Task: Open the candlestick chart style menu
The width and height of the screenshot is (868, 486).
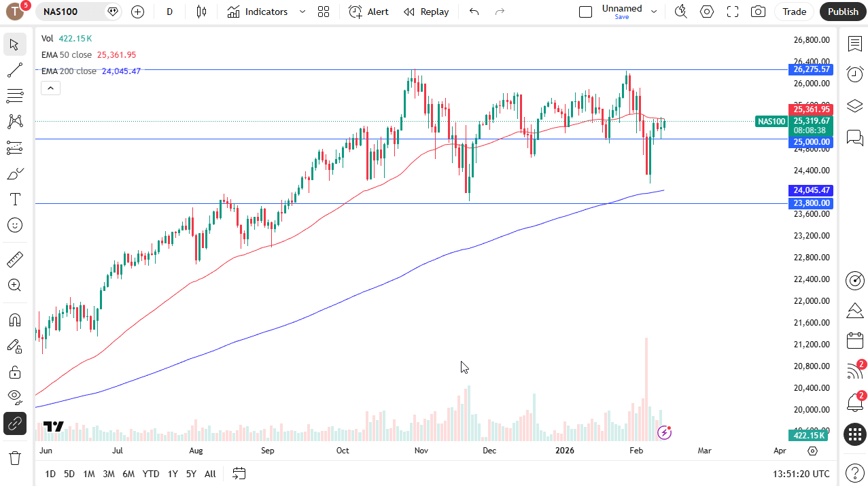Action: click(x=201, y=12)
